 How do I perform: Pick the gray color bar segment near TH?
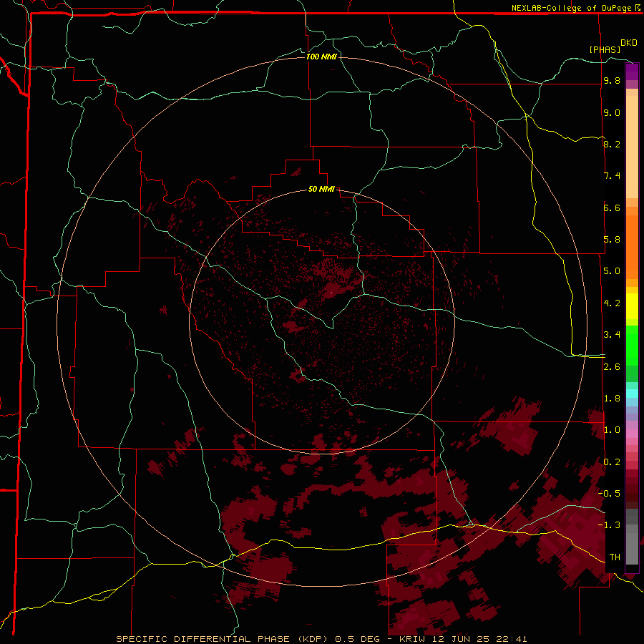(632, 548)
